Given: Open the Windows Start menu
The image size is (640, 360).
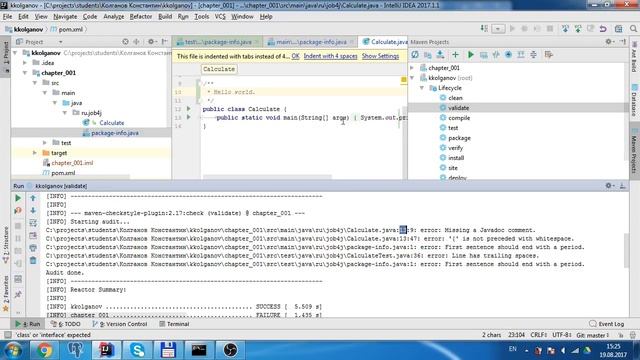Looking at the screenshot, I should pos(13,350).
